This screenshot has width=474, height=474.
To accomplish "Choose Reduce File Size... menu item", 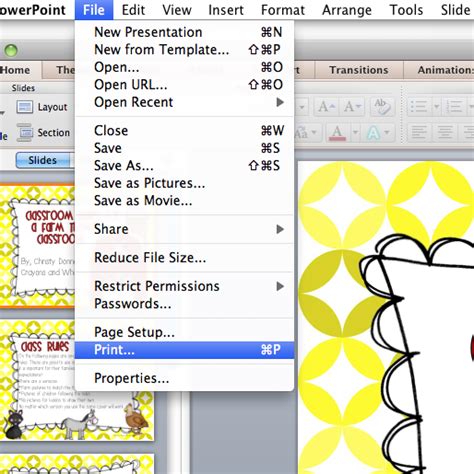I will (184, 258).
